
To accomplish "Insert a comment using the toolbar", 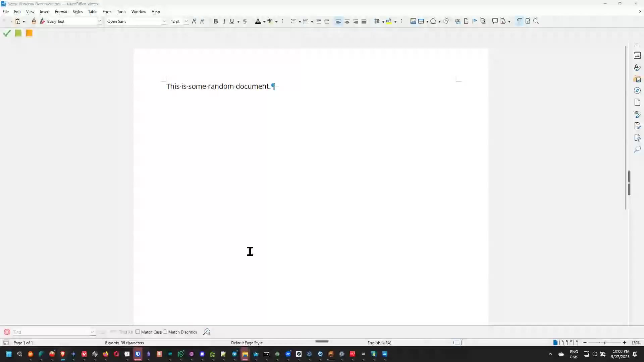I will pos(495,21).
